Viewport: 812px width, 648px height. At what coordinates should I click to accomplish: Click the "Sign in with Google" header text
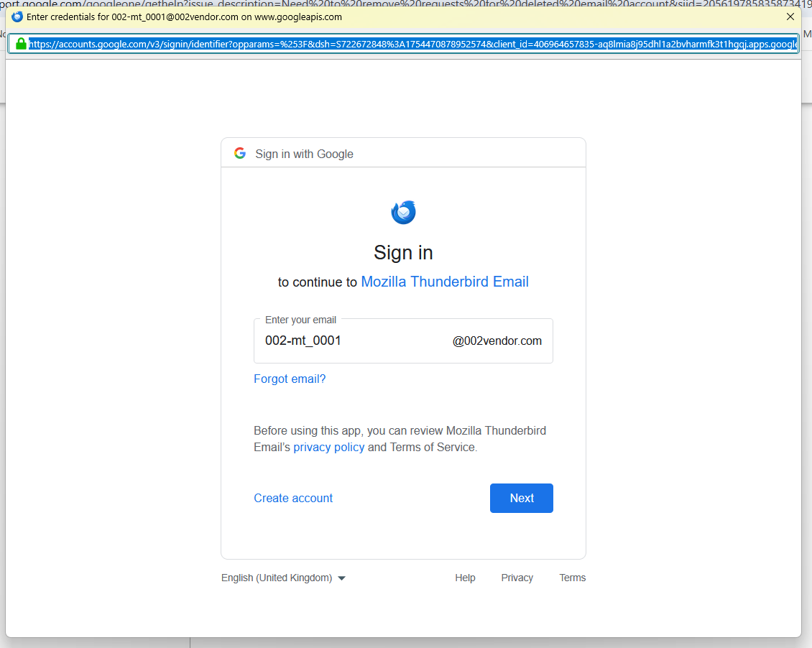pyautogui.click(x=304, y=154)
